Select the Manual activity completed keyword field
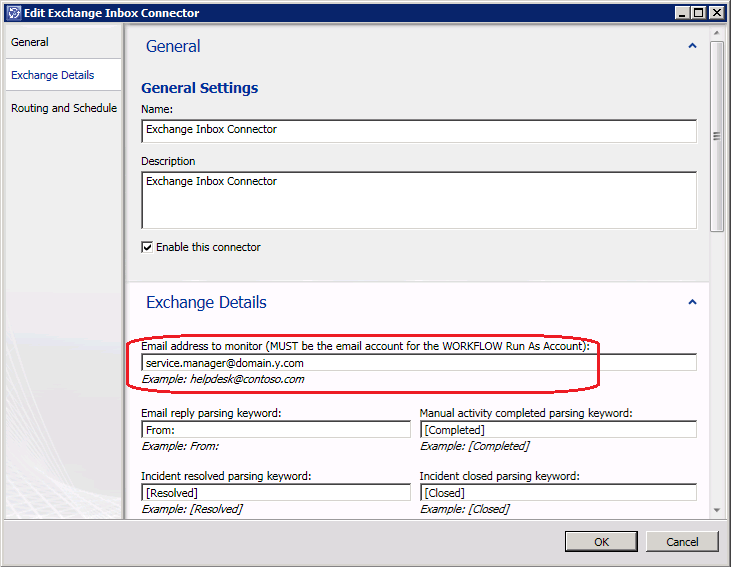The width and height of the screenshot is (731, 567). (x=557, y=430)
